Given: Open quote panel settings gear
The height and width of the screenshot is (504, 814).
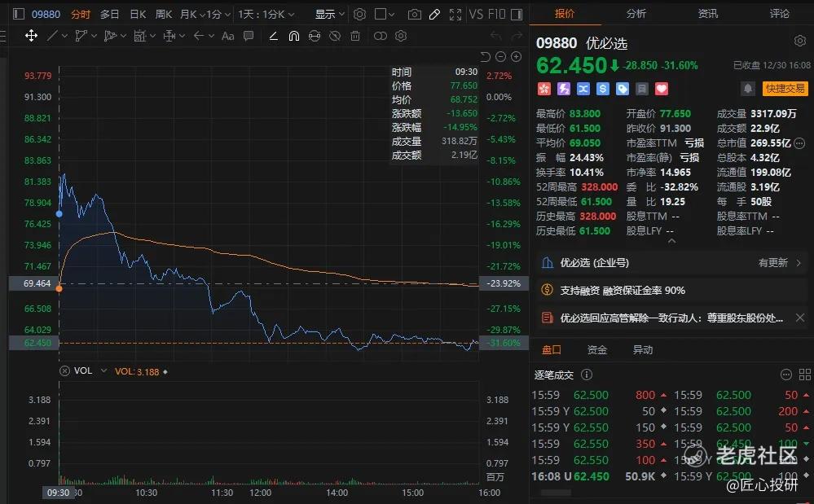Looking at the screenshot, I should 800,41.
